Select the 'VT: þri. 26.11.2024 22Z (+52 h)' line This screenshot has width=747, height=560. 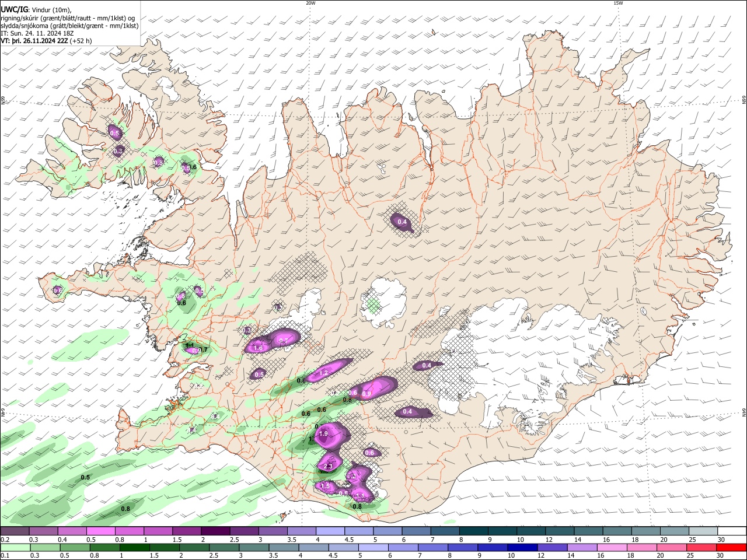47,41
